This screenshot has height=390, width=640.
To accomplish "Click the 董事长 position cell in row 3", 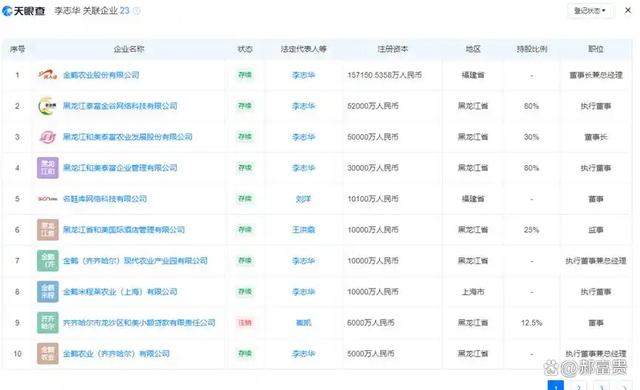I will [596, 137].
